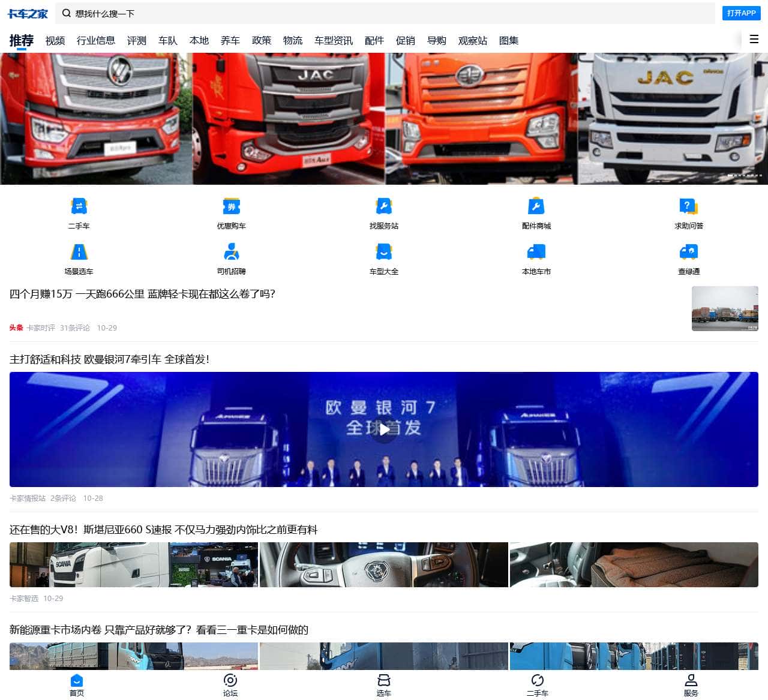The height and width of the screenshot is (700, 768).
Task: Switch to the 车型资讯 tab
Action: 334,40
